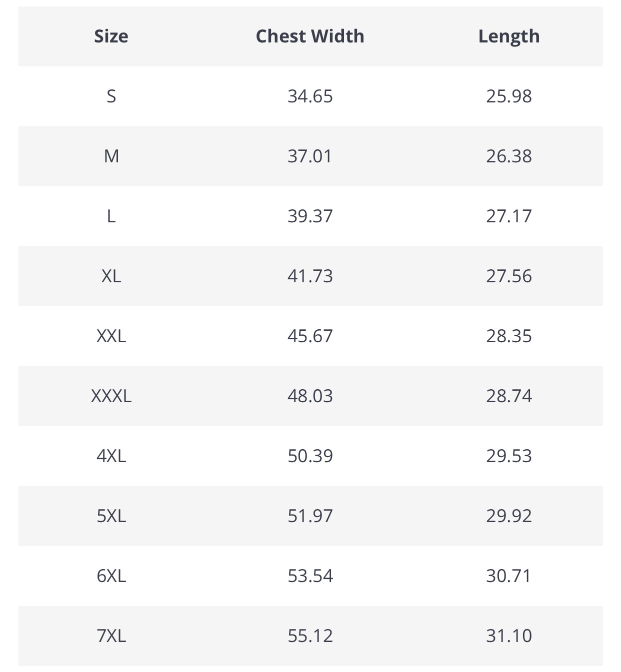Screen dimensions: 621x672
Task: Select length value 30.71
Action: 509,576
